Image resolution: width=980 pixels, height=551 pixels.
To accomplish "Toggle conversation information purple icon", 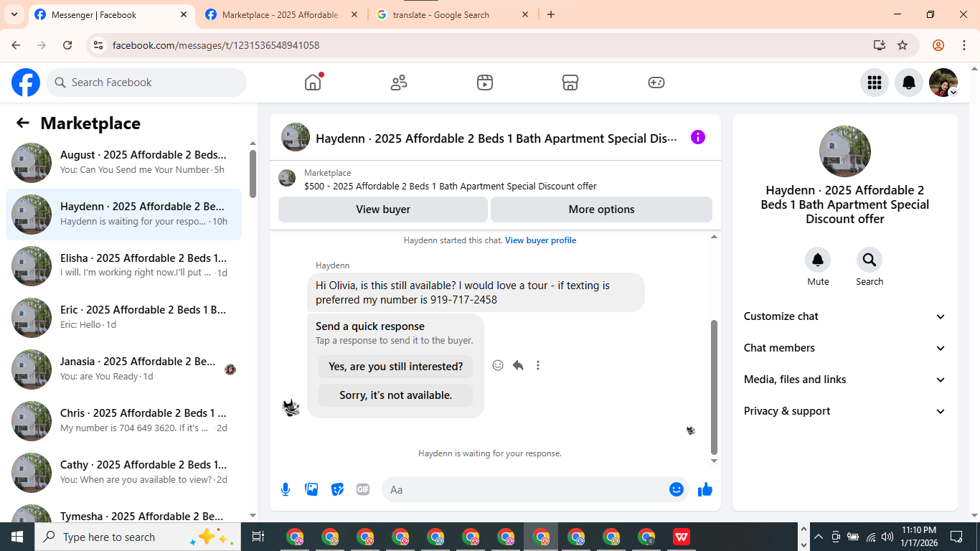I will (x=698, y=137).
